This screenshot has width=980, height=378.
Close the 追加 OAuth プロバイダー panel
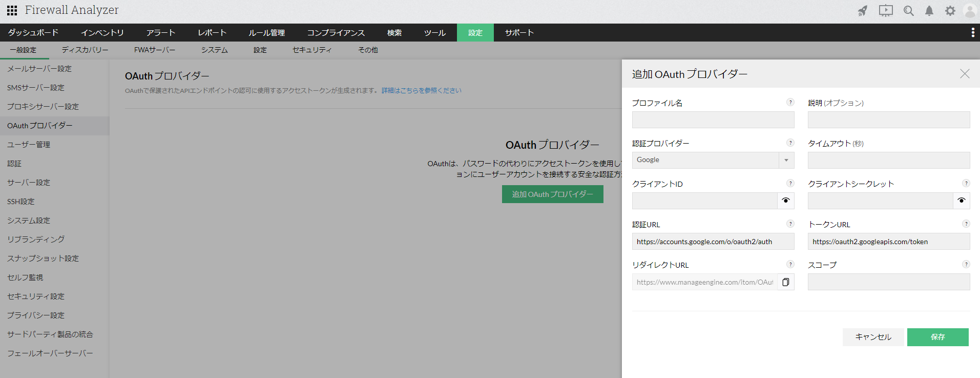pyautogui.click(x=965, y=74)
